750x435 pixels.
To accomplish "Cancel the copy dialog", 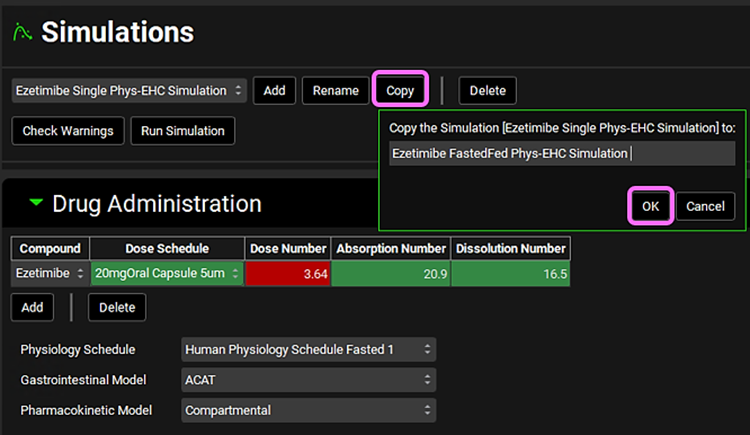I will pyautogui.click(x=705, y=206).
